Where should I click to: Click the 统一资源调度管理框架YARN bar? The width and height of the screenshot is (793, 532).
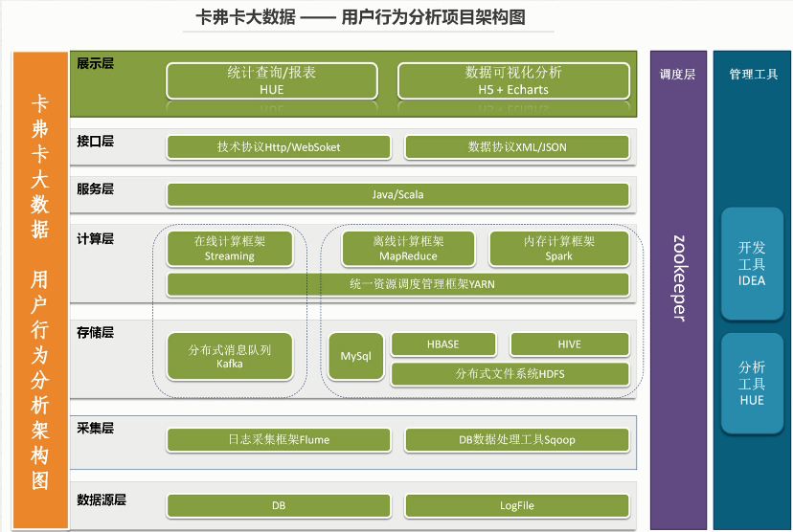point(398,284)
